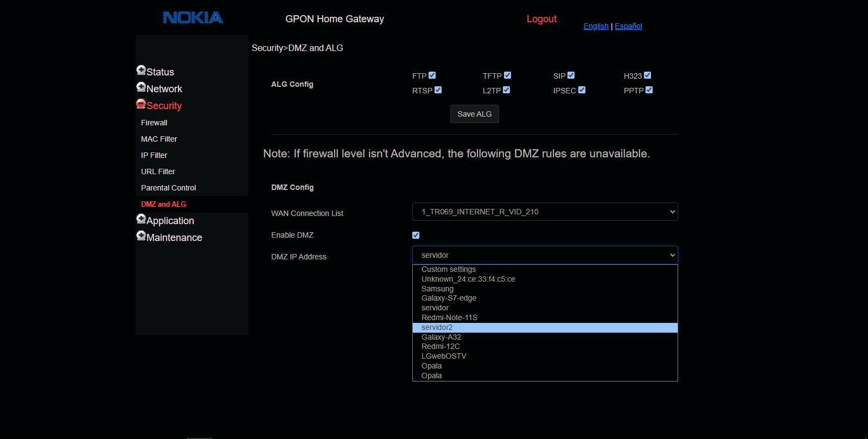Open the URL Filter page
Screen dimensions: 868x439
pos(158,171)
